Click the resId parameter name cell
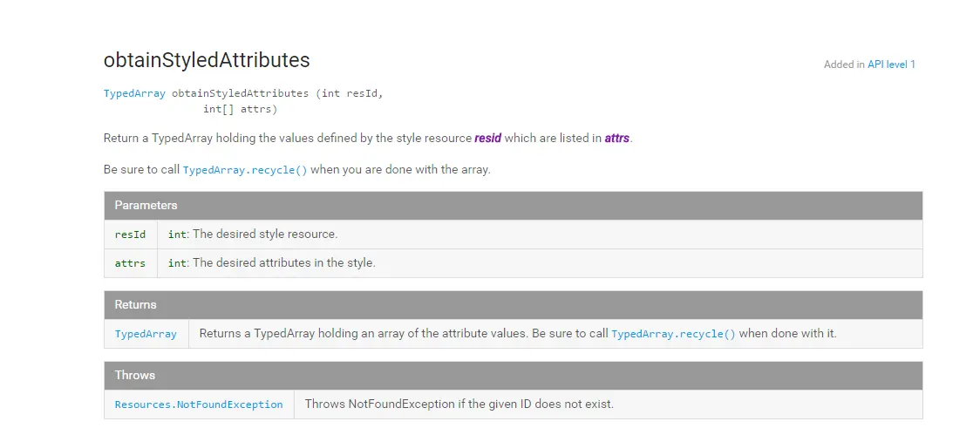980x435 pixels. coord(131,234)
